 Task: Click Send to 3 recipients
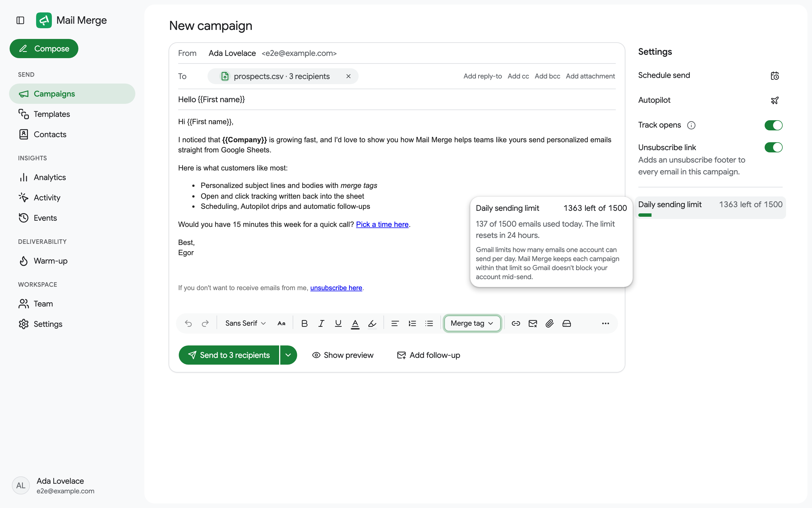tap(229, 355)
